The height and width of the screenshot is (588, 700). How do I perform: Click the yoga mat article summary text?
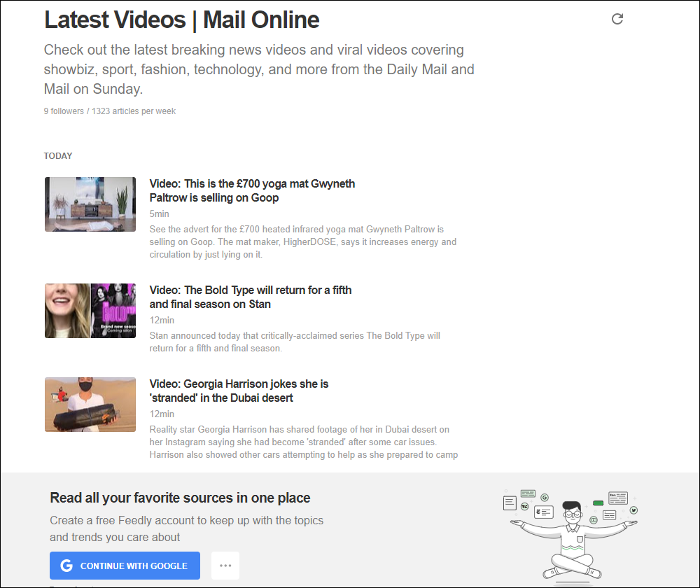coord(303,241)
